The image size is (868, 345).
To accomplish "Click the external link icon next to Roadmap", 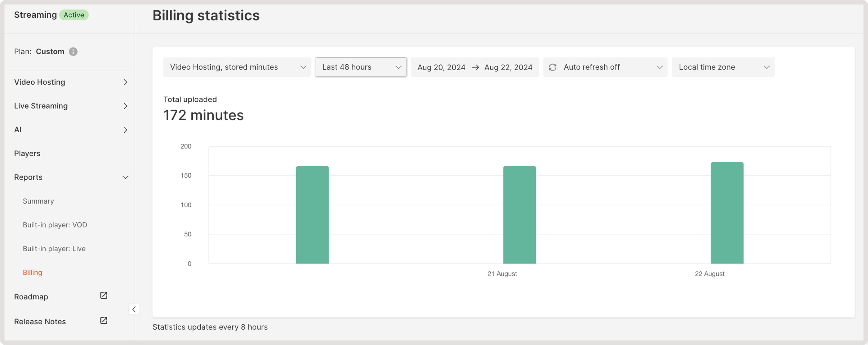I will tap(103, 296).
